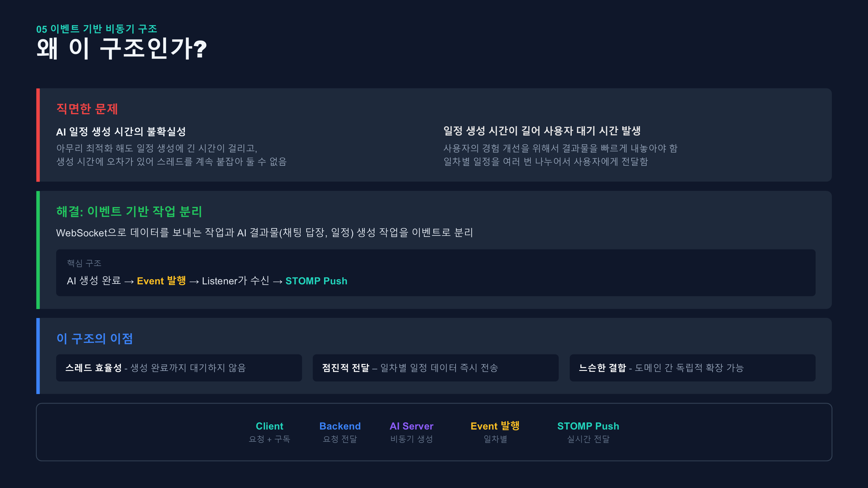Click the purple AI Server flow label

411,426
